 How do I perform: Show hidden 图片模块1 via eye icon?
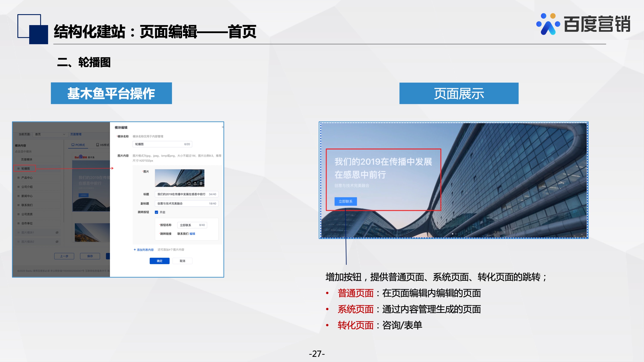tap(57, 232)
